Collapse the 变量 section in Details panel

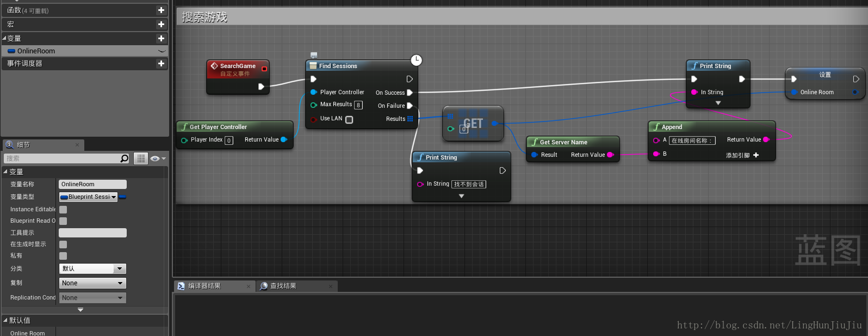5,172
